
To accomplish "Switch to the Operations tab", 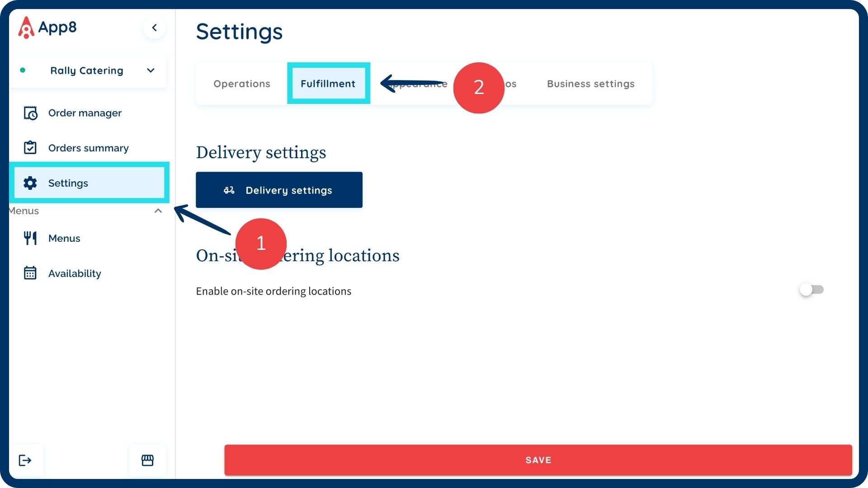I will click(x=241, y=84).
